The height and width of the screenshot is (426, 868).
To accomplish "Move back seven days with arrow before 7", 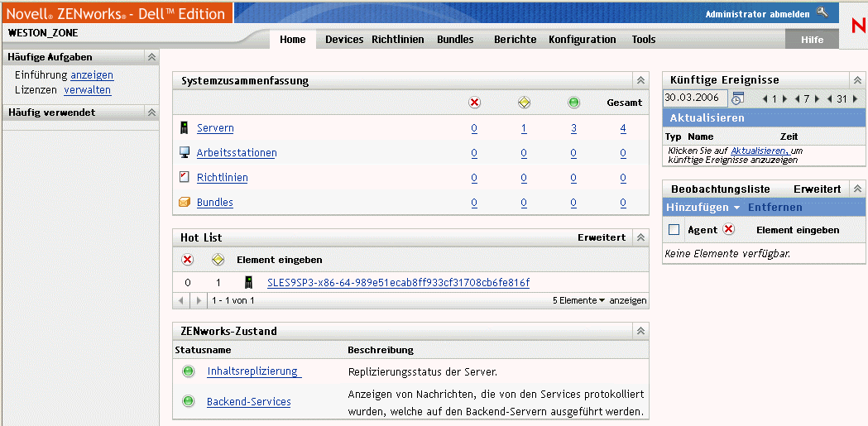I will (x=797, y=99).
